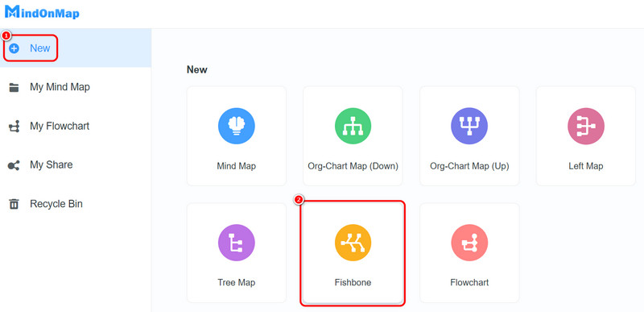Click the blue plus icon beside New
The width and height of the screenshot is (644, 312).
tap(14, 48)
